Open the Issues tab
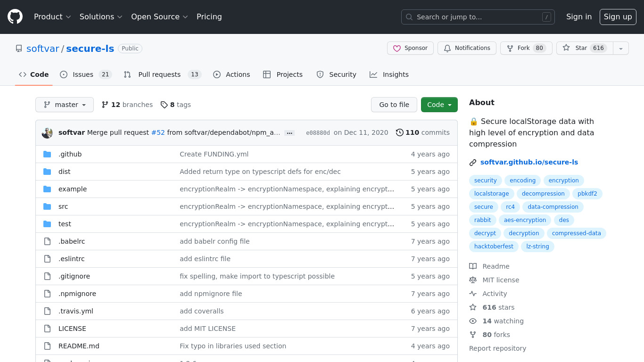 click(86, 74)
